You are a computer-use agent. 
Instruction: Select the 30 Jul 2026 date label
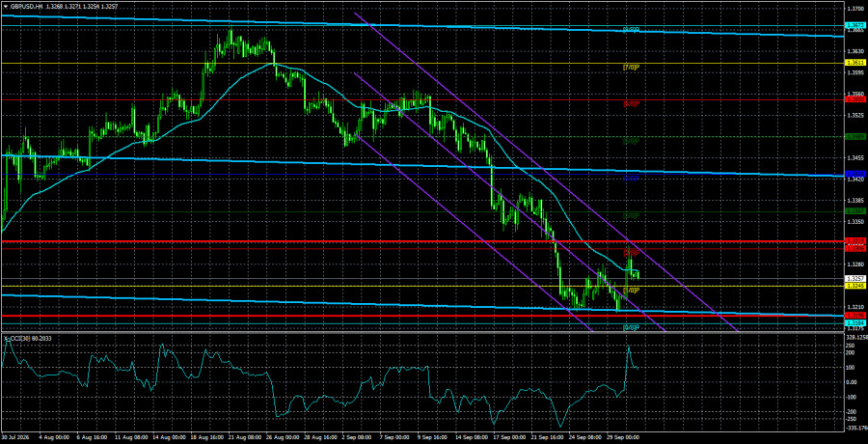pyautogui.click(x=16, y=437)
